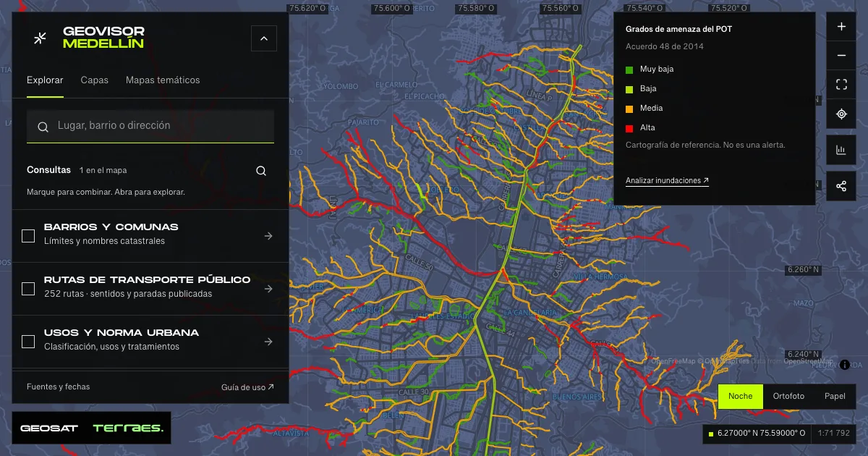Check the Barrios y Comunas checkbox
The height and width of the screenshot is (456, 868).
pyautogui.click(x=28, y=236)
